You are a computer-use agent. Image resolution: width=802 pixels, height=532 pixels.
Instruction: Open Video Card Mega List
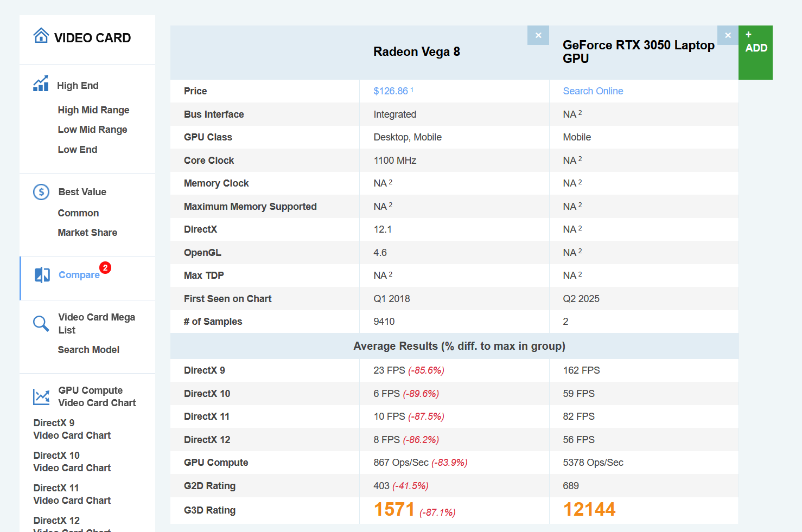click(x=97, y=324)
